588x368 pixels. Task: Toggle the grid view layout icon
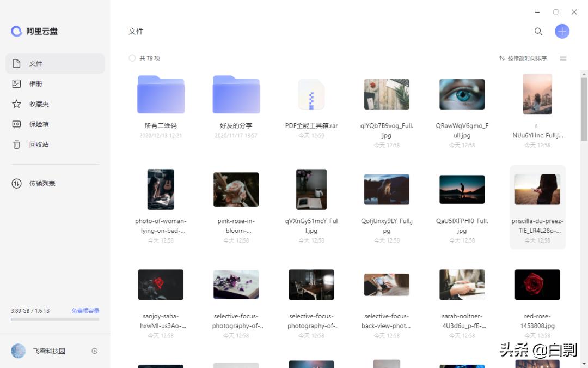(x=563, y=58)
